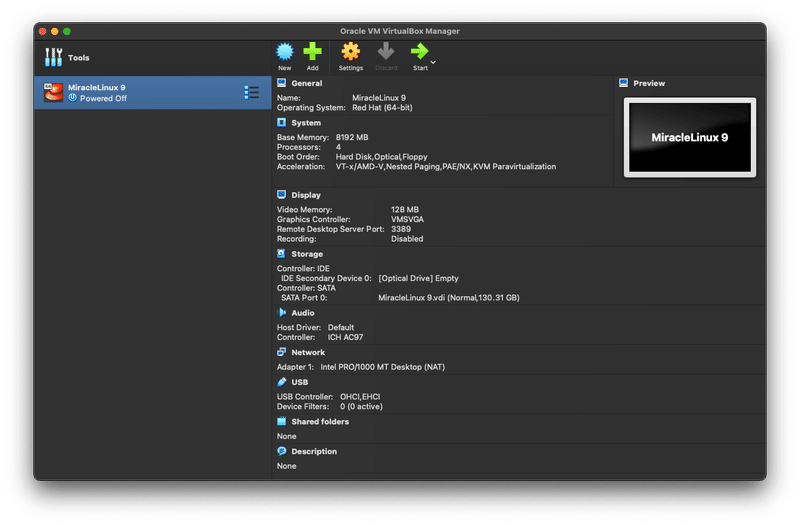Image resolution: width=800 pixels, height=525 pixels.
Task: Start the VM with green arrow
Action: [419, 52]
